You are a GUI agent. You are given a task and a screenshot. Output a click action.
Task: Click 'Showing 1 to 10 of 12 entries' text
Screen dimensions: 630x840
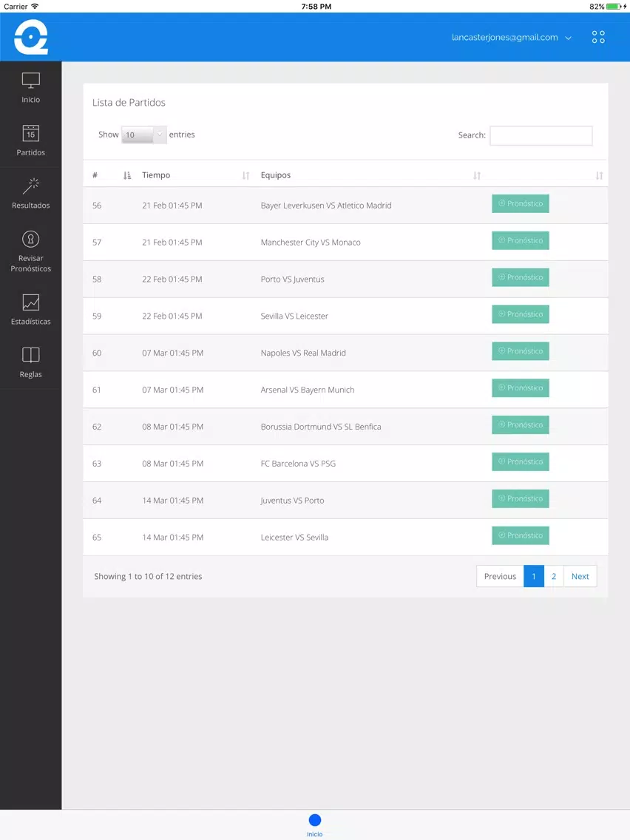[148, 577]
